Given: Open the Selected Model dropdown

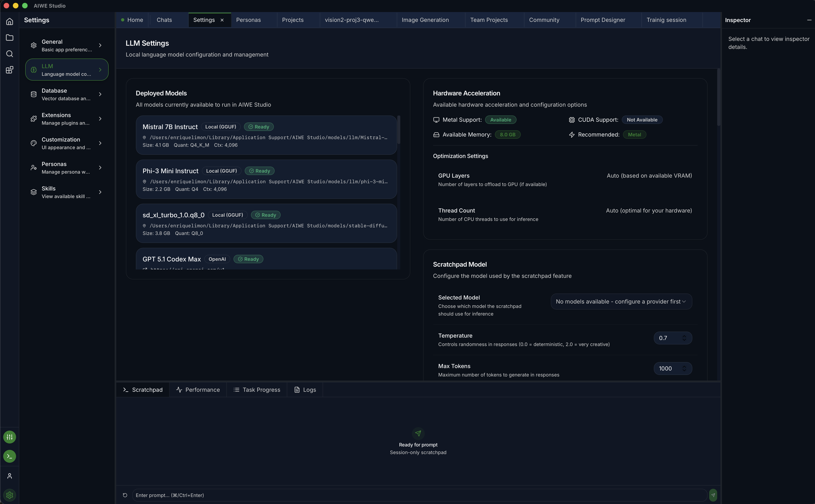Looking at the screenshot, I should [621, 301].
